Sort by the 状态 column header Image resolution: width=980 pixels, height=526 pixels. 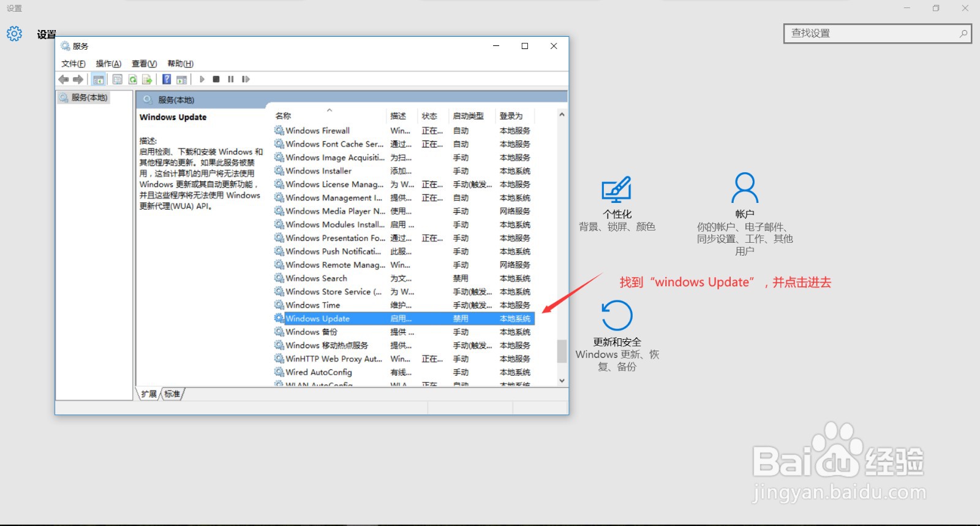(433, 116)
